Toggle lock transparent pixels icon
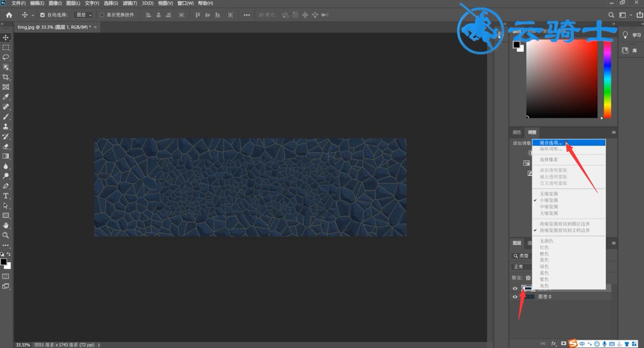Image resolution: width=644 pixels, height=348 pixels. (x=528, y=278)
